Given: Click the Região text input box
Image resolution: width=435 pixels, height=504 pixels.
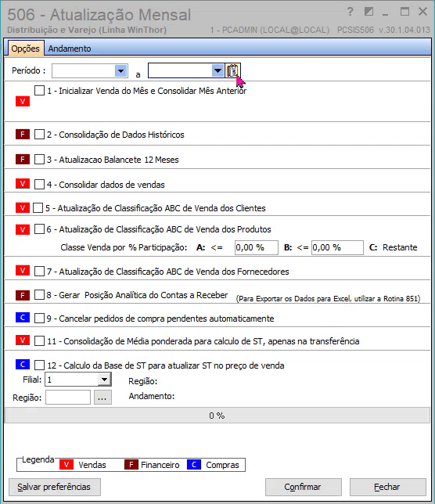Looking at the screenshot, I should click(x=68, y=398).
